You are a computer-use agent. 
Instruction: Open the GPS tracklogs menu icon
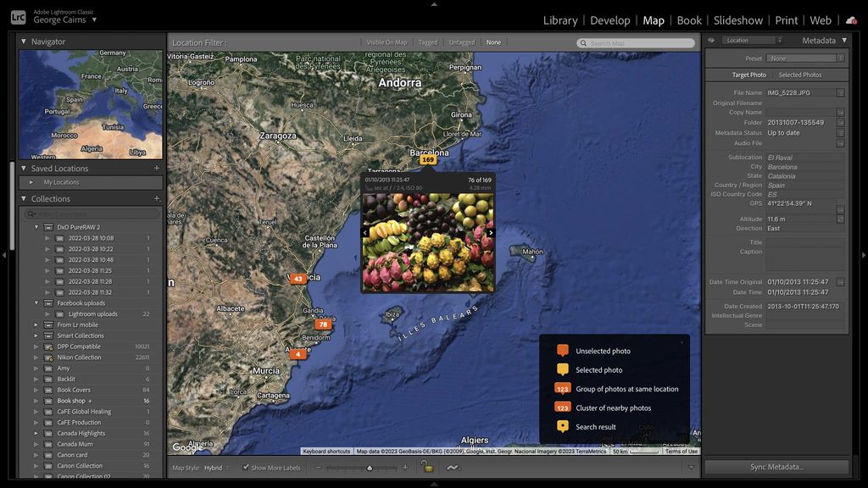coord(453,468)
